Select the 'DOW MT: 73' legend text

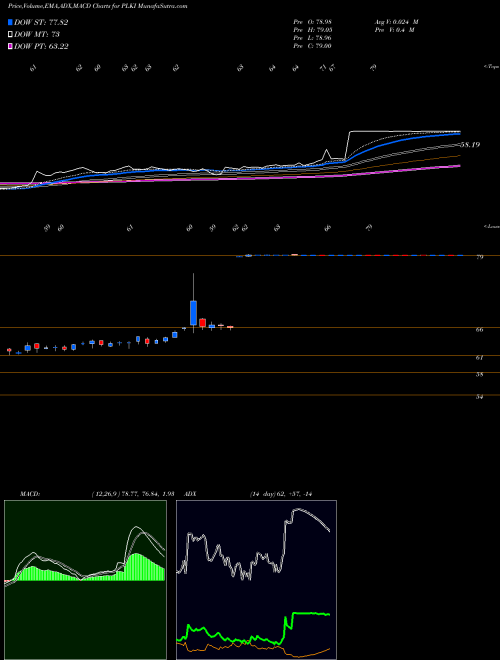tap(35, 35)
